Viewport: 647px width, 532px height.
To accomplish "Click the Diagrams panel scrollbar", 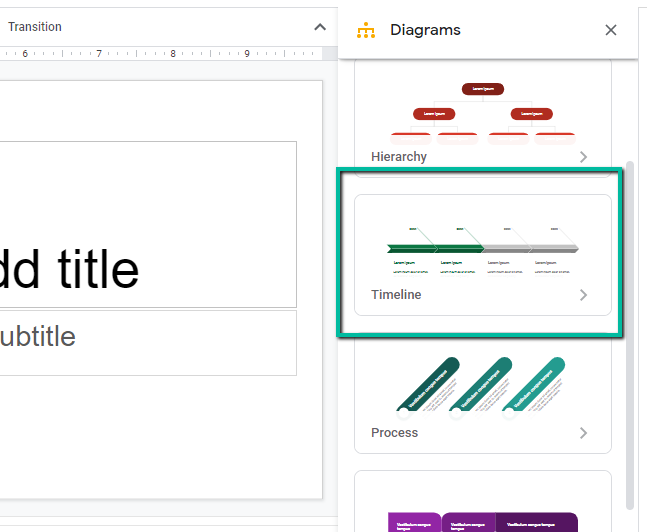I will [x=629, y=330].
